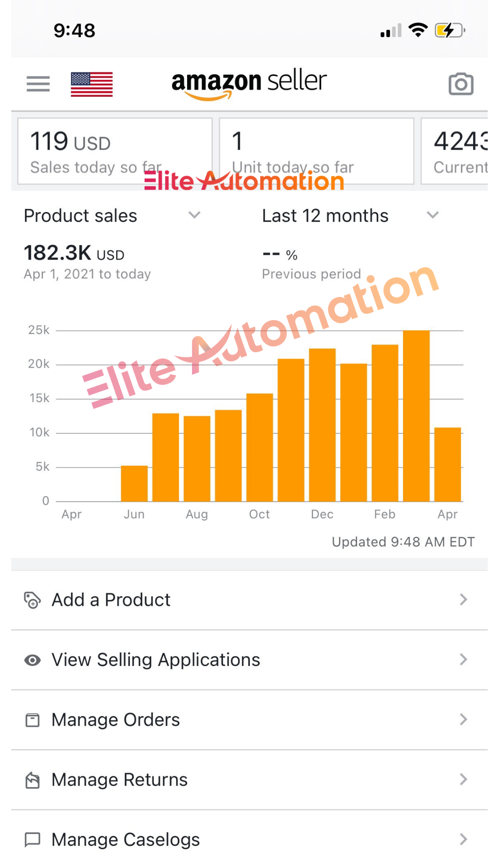This screenshot has height=868, width=488.
Task: Tap the eye icon for Selling Applications
Action: [32, 660]
